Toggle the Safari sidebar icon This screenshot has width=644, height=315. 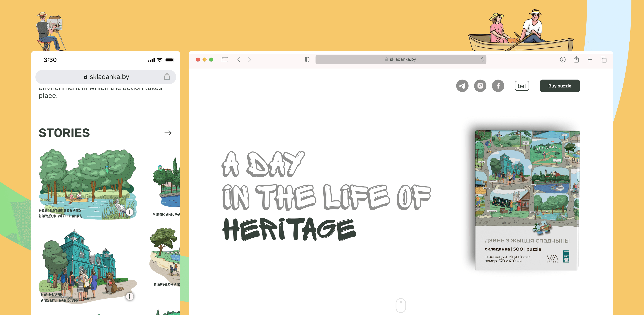coord(225,59)
